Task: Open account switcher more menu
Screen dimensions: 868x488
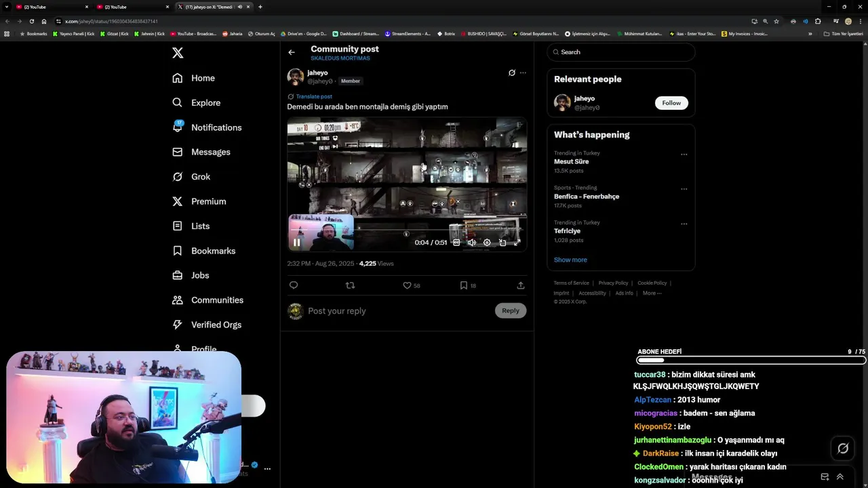Action: (267, 468)
